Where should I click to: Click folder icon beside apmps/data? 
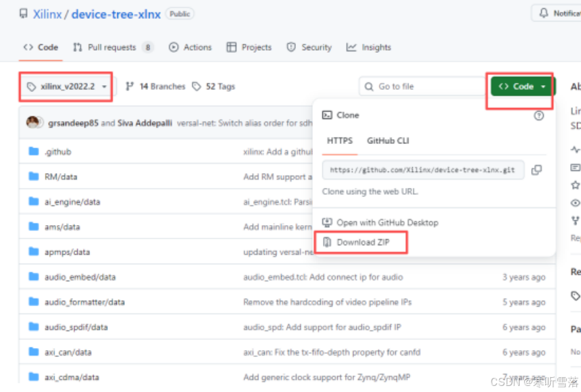tap(34, 251)
